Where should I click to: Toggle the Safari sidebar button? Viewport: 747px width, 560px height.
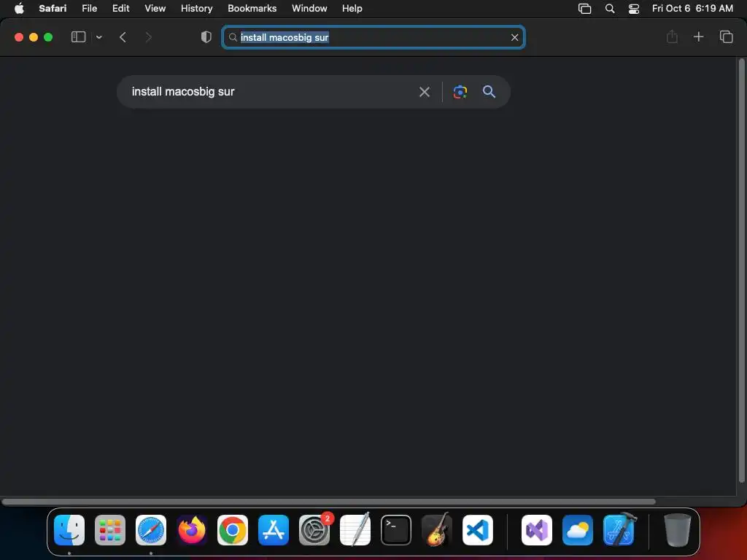pos(78,37)
